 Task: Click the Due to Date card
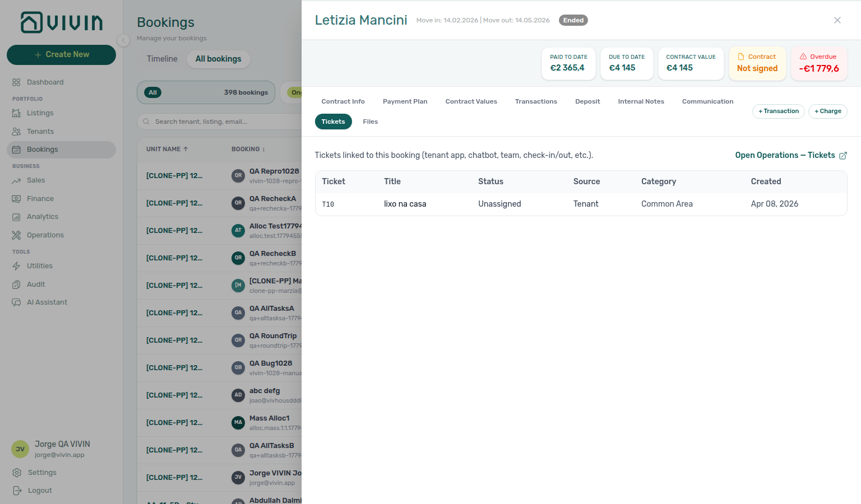[627, 63]
